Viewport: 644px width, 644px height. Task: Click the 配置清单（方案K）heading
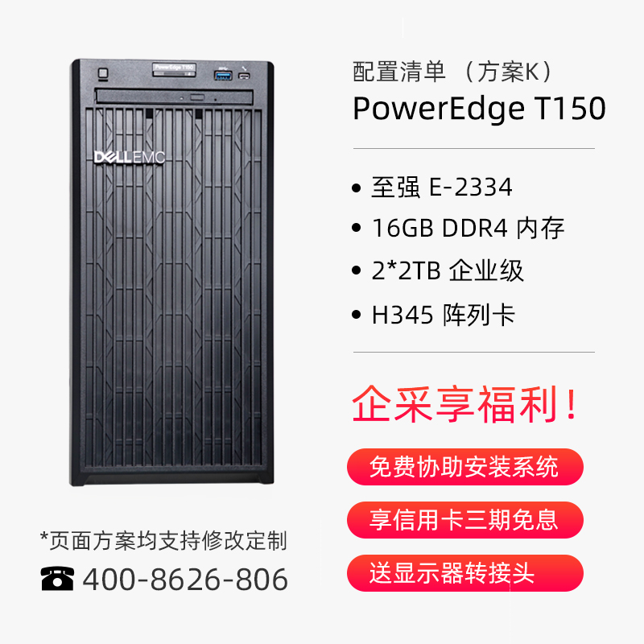click(x=455, y=72)
